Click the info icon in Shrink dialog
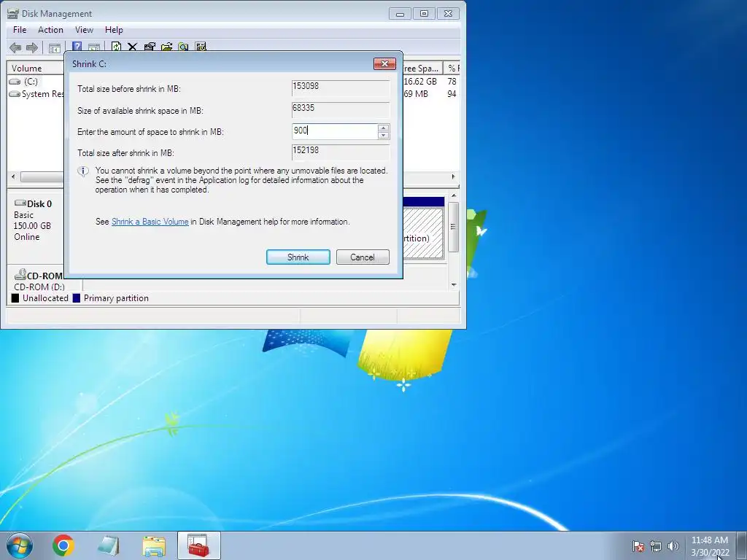Screen dimensions: 747x560 click(x=83, y=171)
